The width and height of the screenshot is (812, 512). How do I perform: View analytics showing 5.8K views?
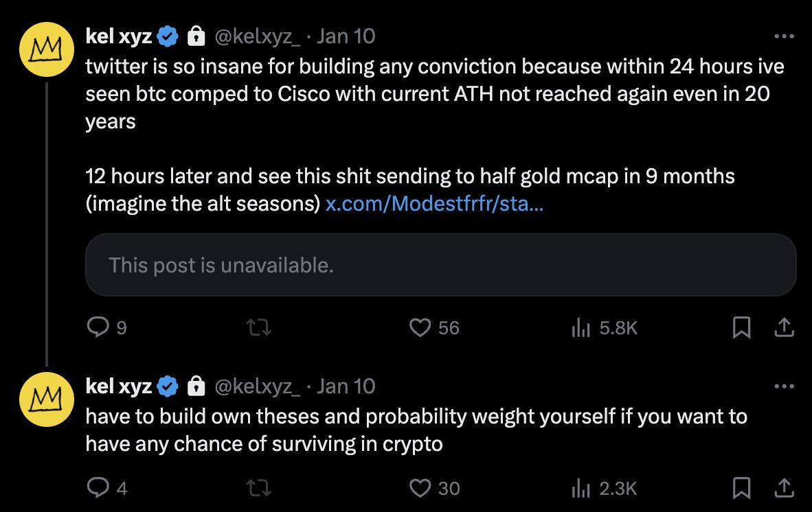tap(581, 329)
